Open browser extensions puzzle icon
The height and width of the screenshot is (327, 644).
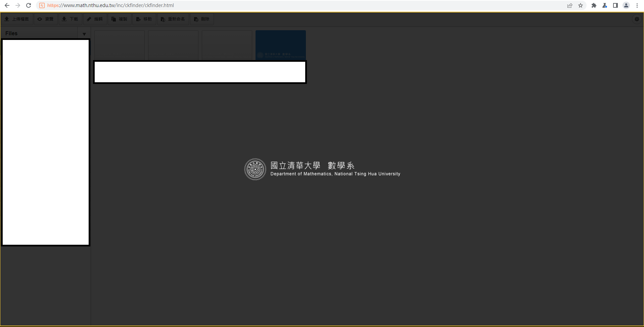594,5
